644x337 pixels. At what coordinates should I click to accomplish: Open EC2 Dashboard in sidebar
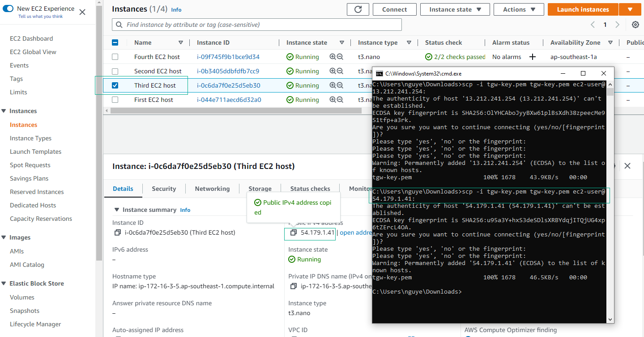[x=31, y=38]
